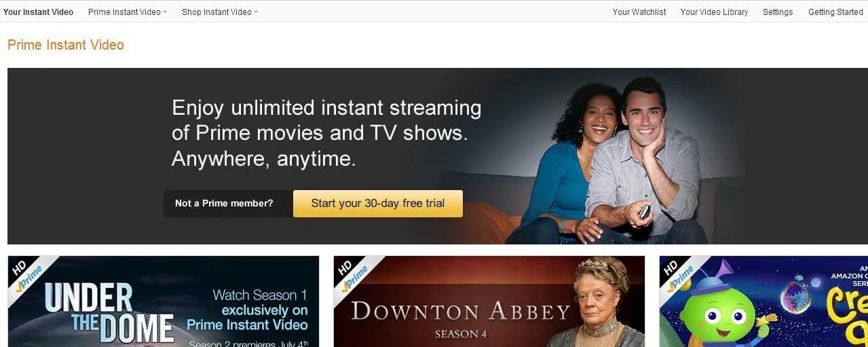Open the Creative Galaxy series banner

(x=763, y=302)
